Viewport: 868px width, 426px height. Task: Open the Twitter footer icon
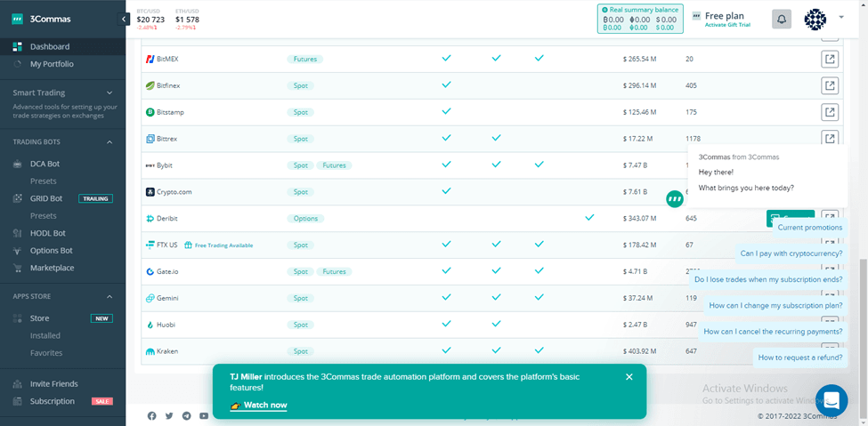(x=169, y=415)
